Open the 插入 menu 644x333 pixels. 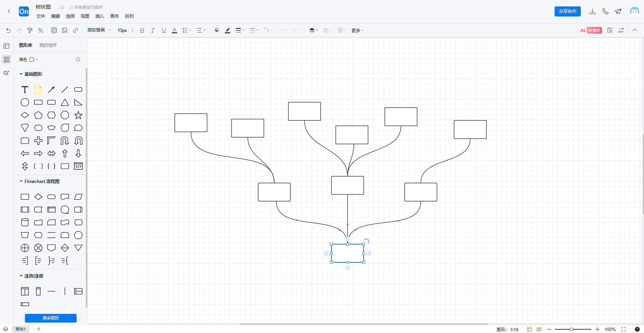point(100,16)
